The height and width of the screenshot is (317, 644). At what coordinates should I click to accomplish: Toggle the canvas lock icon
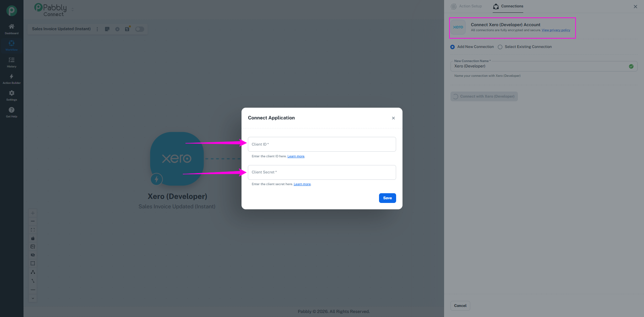coord(33,238)
